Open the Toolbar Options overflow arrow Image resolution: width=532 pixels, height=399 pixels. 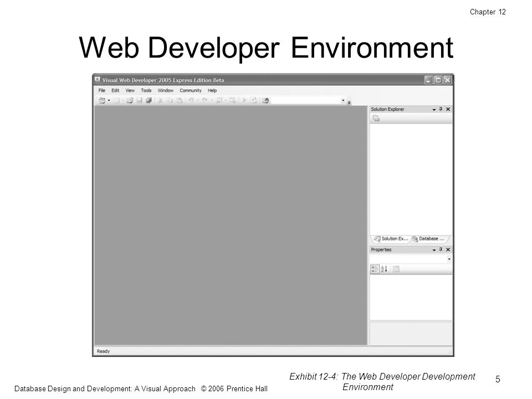pos(349,103)
